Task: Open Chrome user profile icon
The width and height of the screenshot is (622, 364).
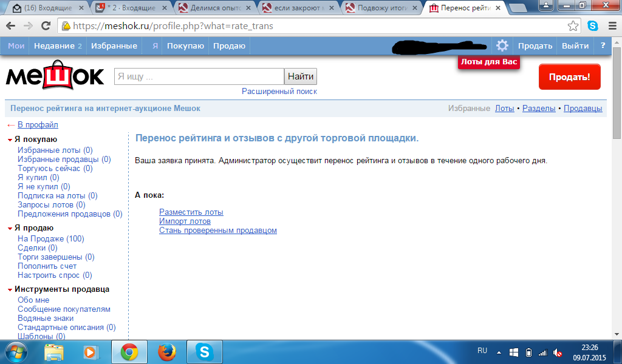Action: click(x=546, y=5)
